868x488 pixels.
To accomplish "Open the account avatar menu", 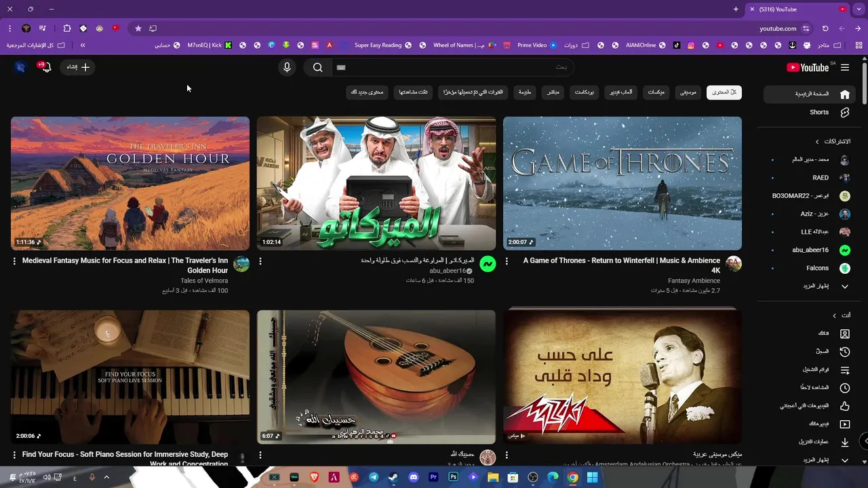I will pos(20,67).
